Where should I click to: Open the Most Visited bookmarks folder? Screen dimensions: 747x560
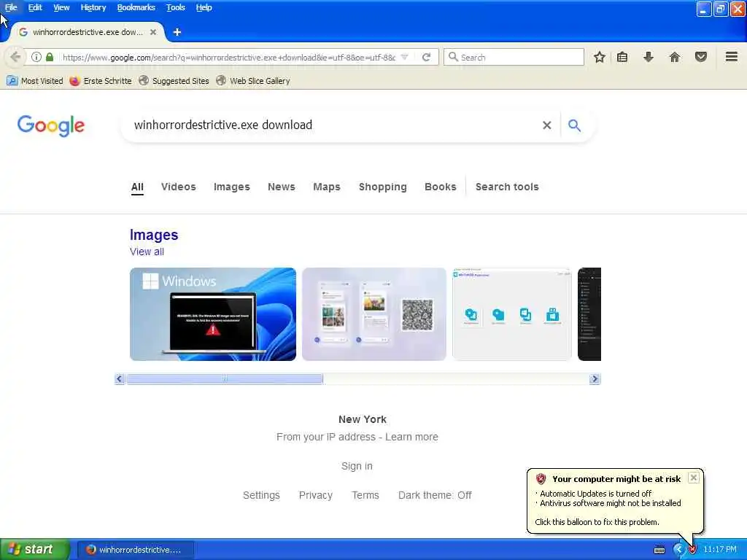pyautogui.click(x=35, y=81)
